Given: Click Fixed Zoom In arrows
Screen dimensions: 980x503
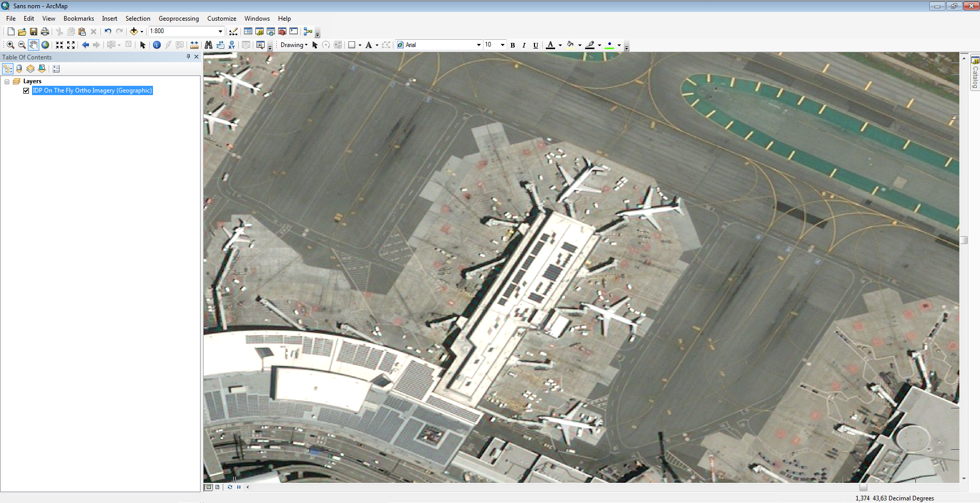Looking at the screenshot, I should 59,45.
